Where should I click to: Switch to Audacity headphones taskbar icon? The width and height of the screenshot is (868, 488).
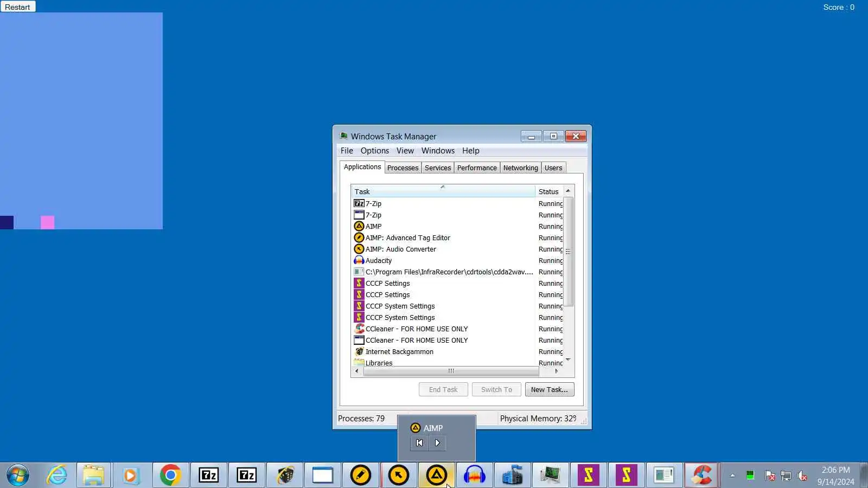pos(475,476)
